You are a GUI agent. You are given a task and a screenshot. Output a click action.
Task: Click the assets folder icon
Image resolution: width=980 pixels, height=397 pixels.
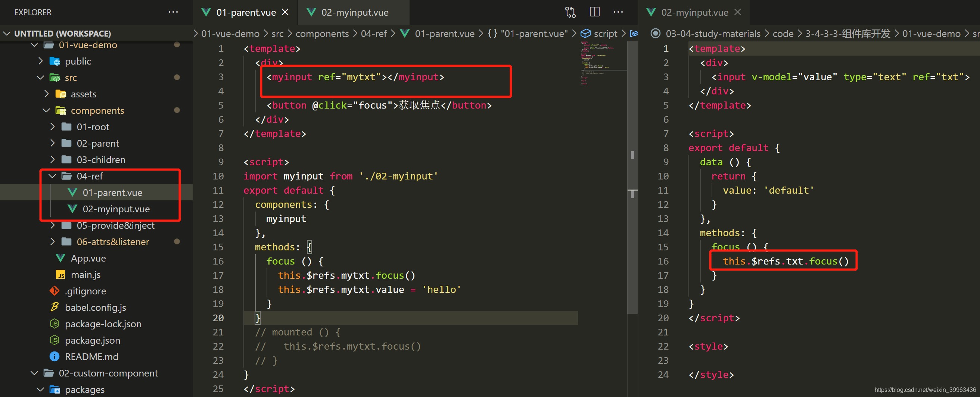60,94
